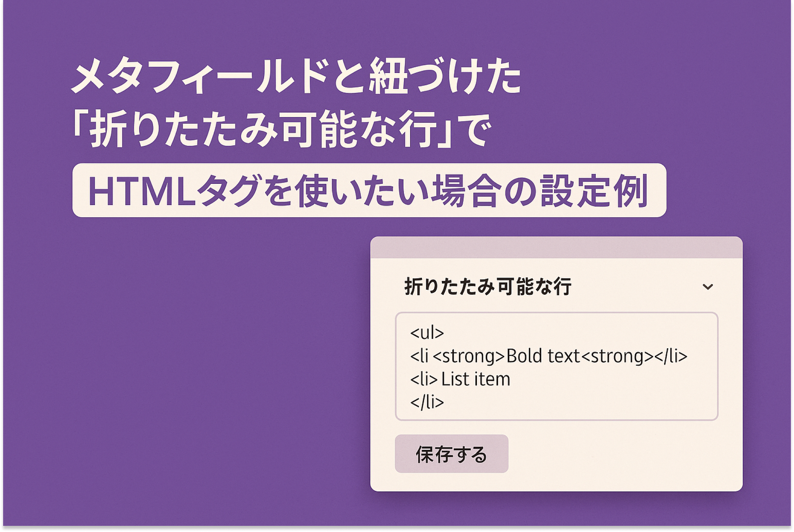Viewport: 794px width, 532px height.
Task: Click 紐づけた in the top title line
Action: coord(445,77)
